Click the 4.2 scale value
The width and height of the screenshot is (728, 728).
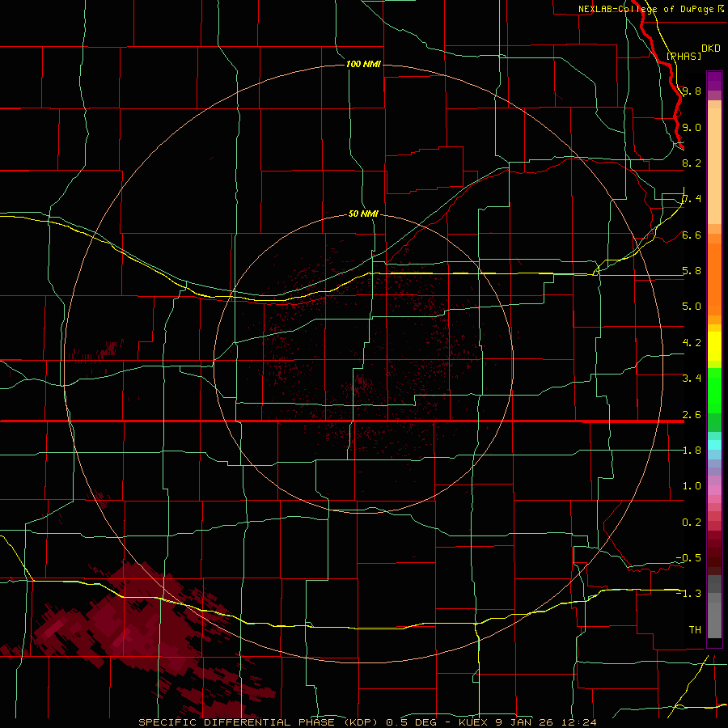692,342
